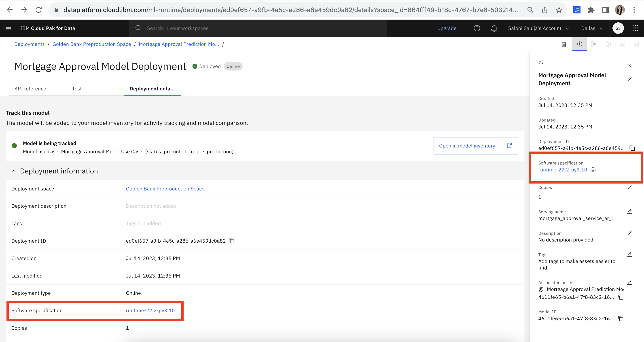This screenshot has width=644, height=342.
Task: Click the Upgrade link
Action: [447, 28]
